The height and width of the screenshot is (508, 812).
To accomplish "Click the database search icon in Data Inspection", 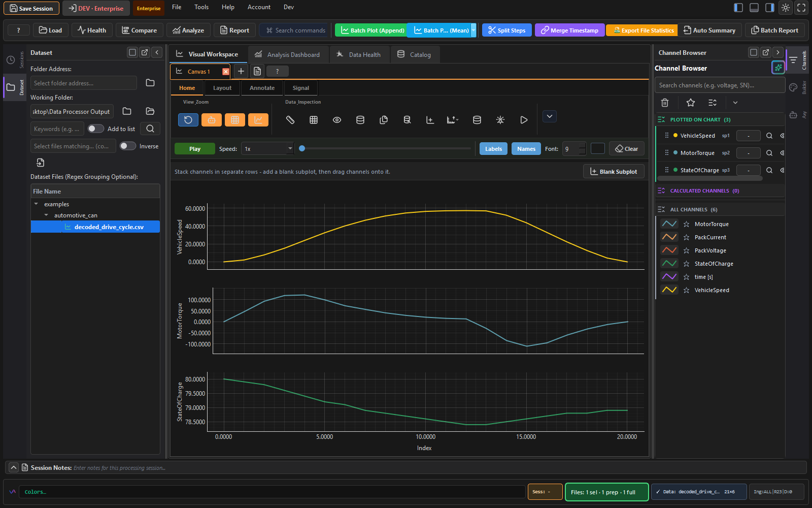I will pyautogui.click(x=407, y=120).
